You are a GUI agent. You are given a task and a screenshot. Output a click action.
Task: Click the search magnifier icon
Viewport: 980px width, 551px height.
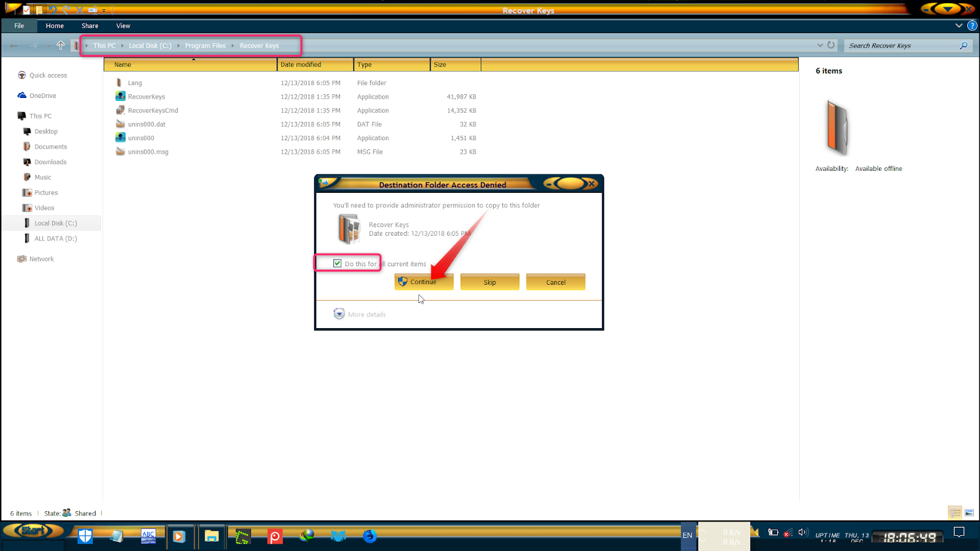point(963,45)
